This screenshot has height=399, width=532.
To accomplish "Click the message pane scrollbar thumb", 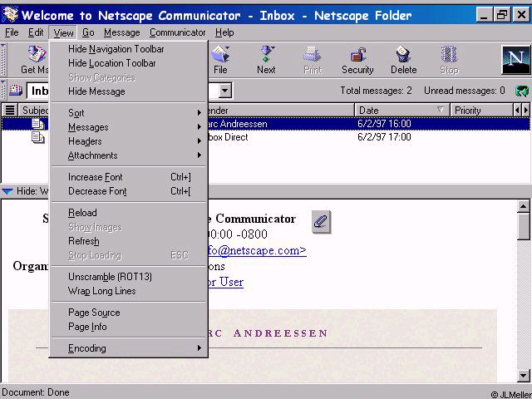I will [x=523, y=227].
